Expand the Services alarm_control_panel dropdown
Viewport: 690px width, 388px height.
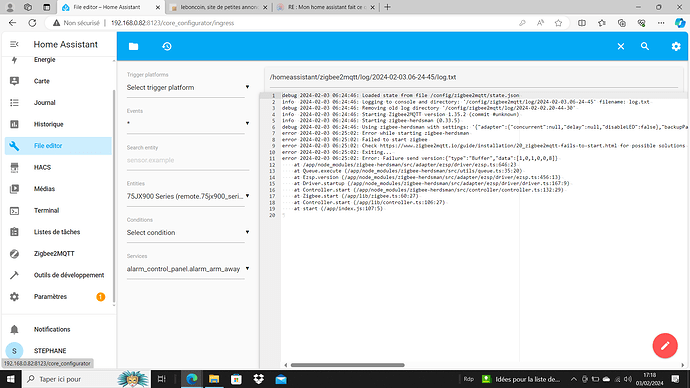pos(188,269)
